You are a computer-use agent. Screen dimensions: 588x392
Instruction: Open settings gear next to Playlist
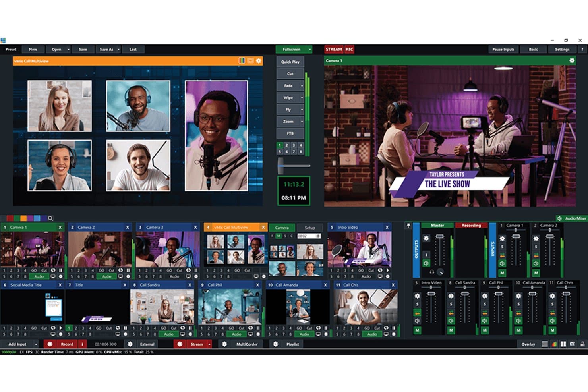[275, 344]
